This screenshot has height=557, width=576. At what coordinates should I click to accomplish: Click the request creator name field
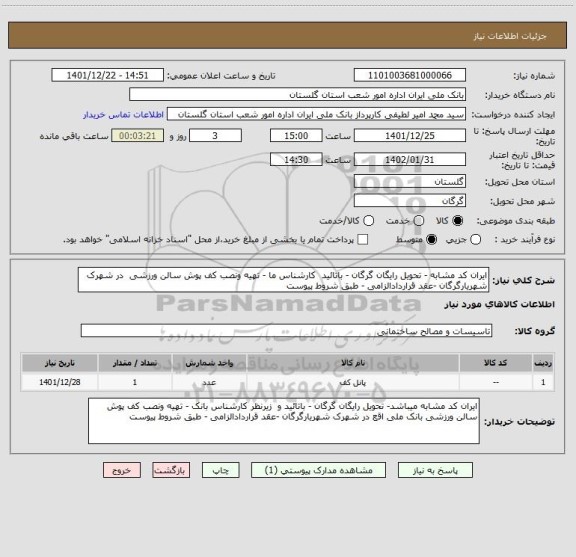tap(316, 114)
